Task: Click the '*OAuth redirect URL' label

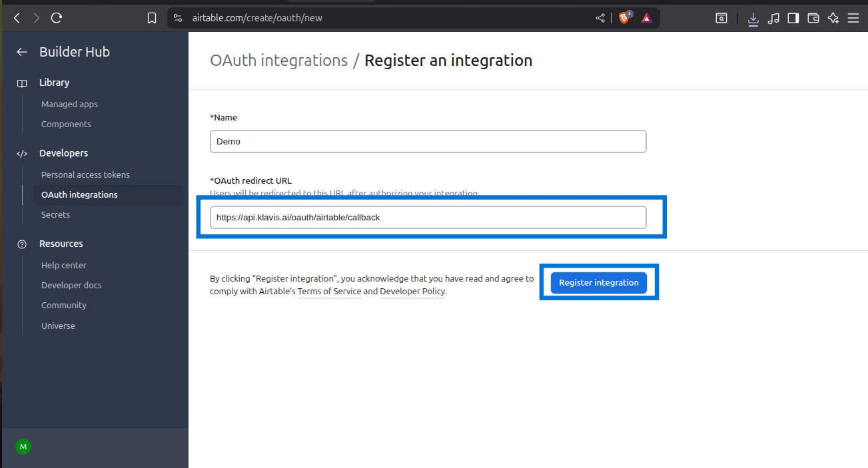Action: (250, 180)
